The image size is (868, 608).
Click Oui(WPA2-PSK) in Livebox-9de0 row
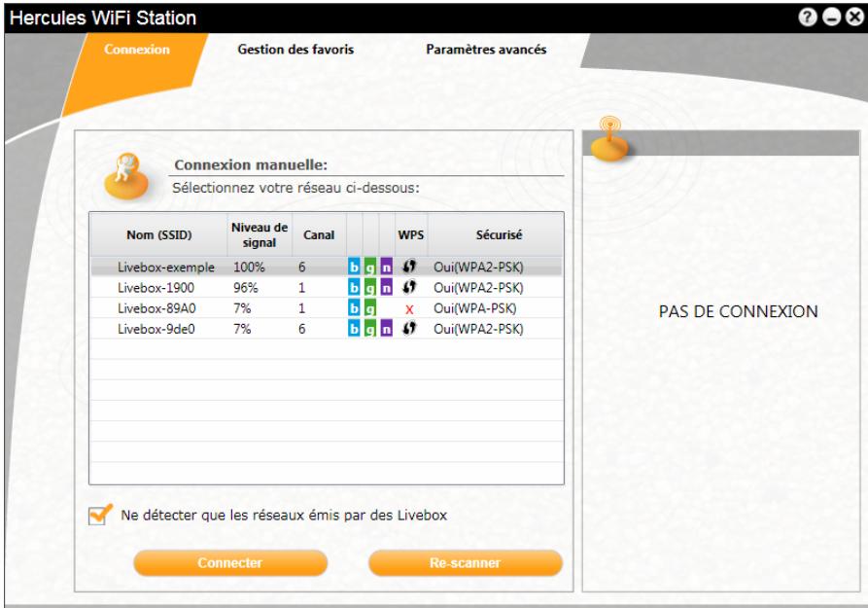(x=478, y=329)
